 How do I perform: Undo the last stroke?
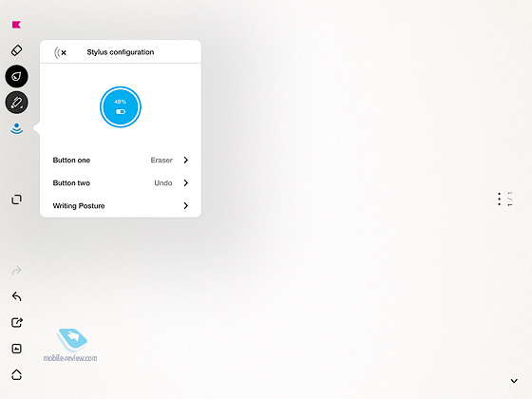(x=17, y=296)
